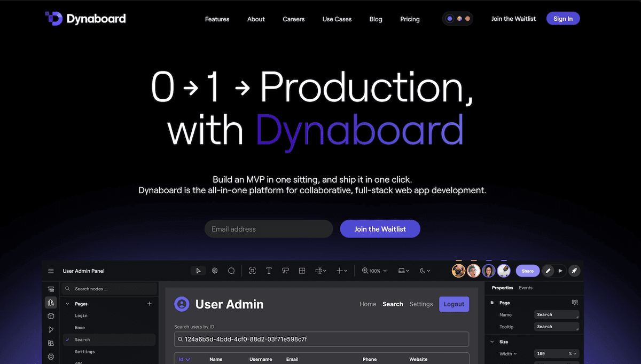641x364 pixels.
Task: Switch to the Events tab in the right panel
Action: 526,287
